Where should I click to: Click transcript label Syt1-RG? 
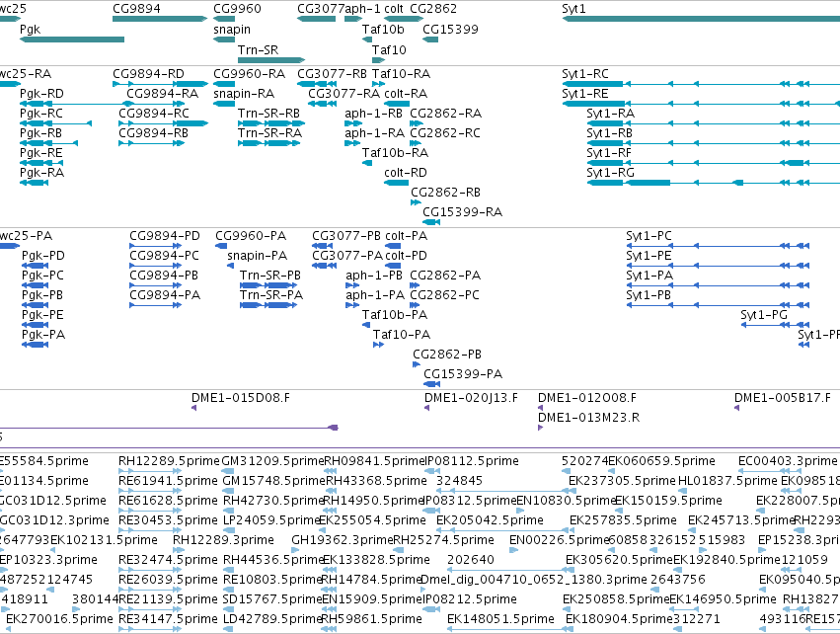610,173
